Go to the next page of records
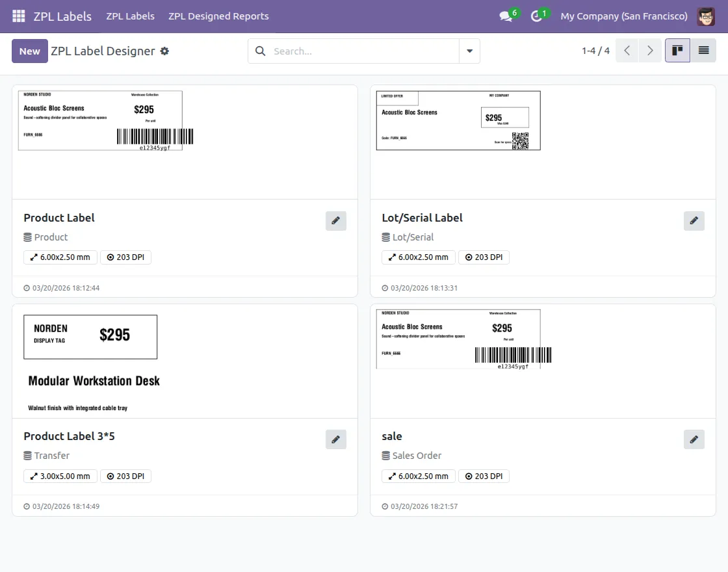 point(650,51)
